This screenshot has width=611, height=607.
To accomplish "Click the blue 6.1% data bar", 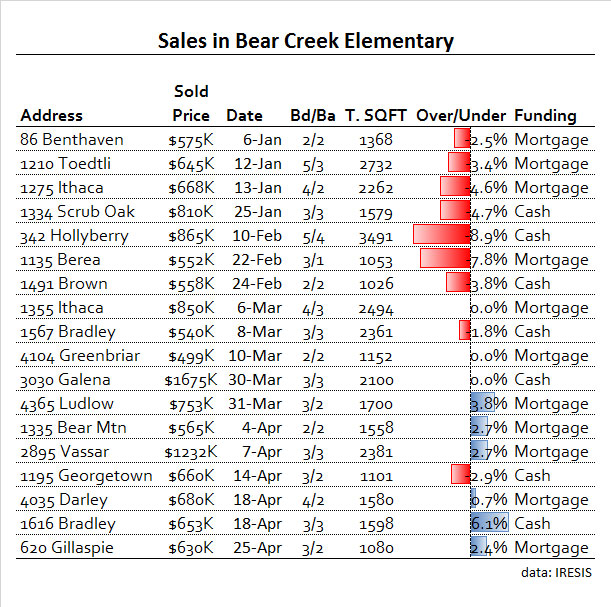I will click(489, 523).
